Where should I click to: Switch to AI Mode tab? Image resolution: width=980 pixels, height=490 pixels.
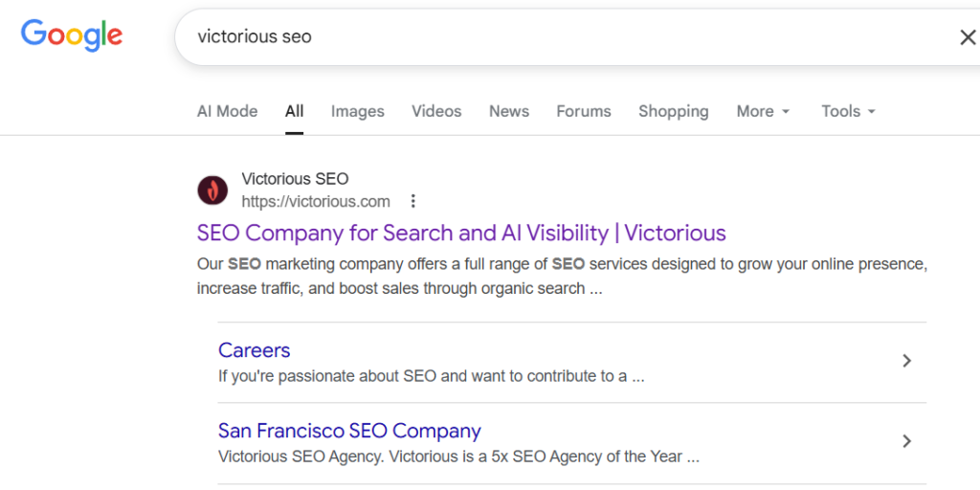click(x=227, y=111)
